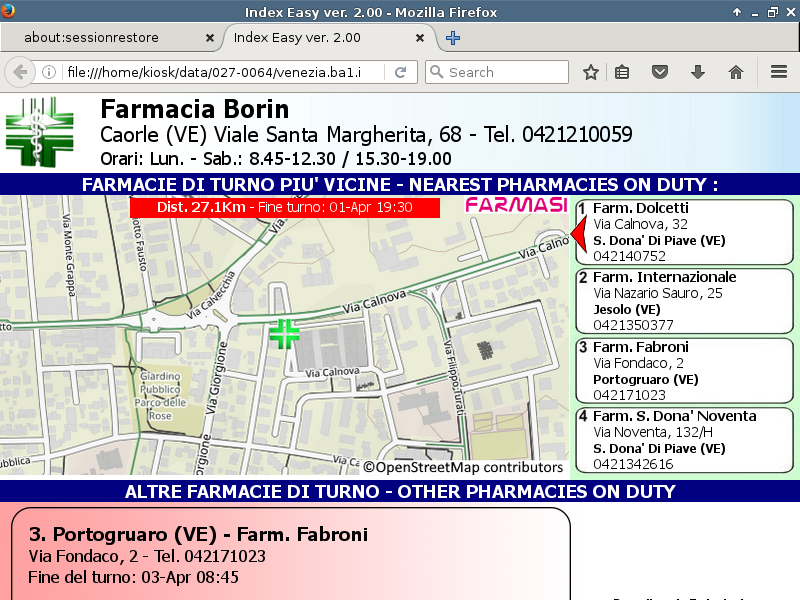Reload the current page
This screenshot has width=800, height=600.
point(400,72)
